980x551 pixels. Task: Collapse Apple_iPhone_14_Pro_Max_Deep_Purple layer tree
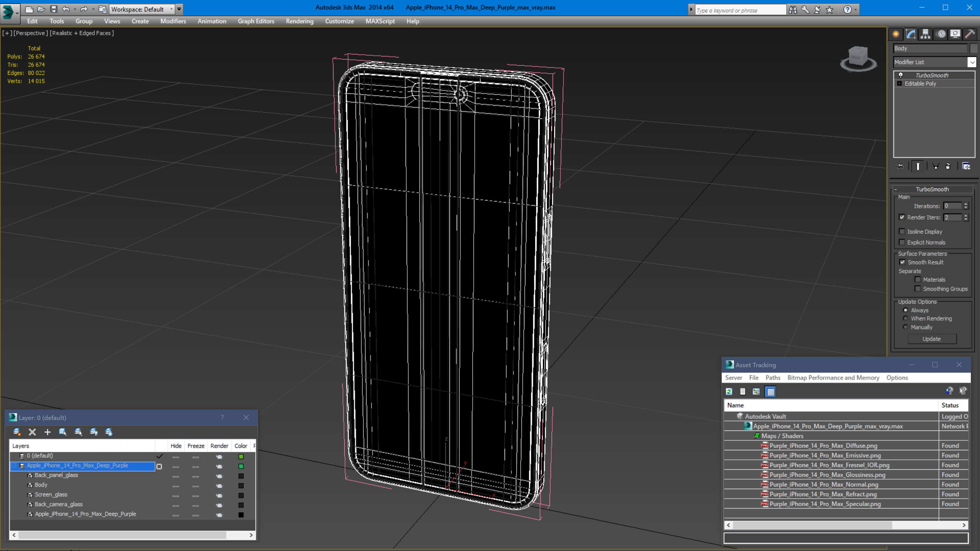pos(14,465)
